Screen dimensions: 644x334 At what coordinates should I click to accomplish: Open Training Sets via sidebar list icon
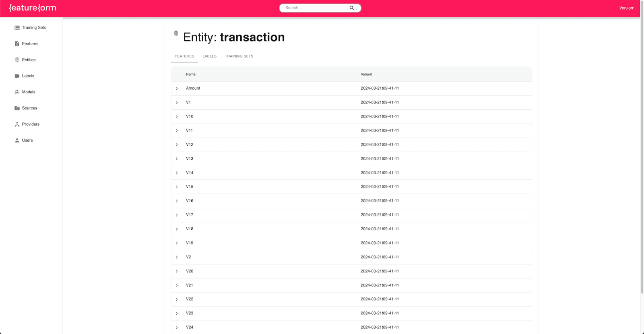click(17, 28)
